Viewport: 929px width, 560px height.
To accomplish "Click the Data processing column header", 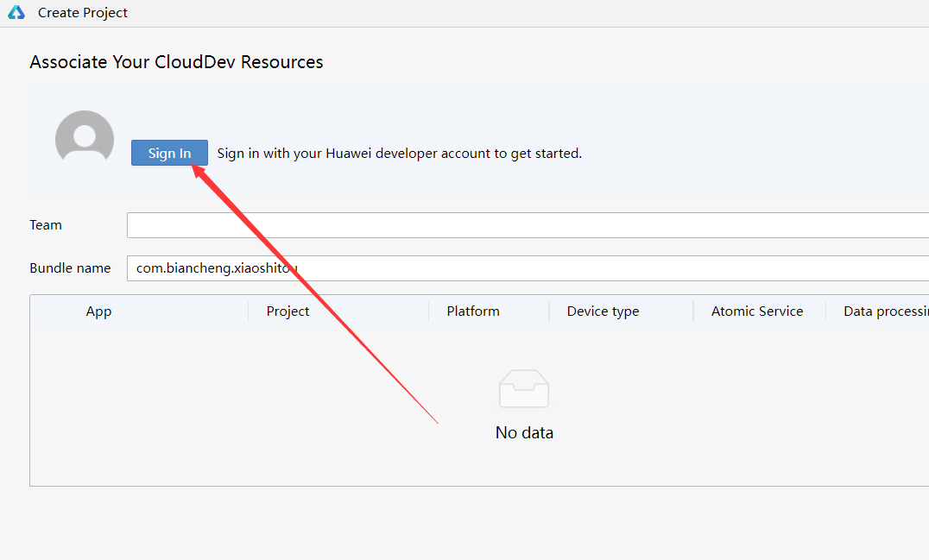I will tap(886, 311).
